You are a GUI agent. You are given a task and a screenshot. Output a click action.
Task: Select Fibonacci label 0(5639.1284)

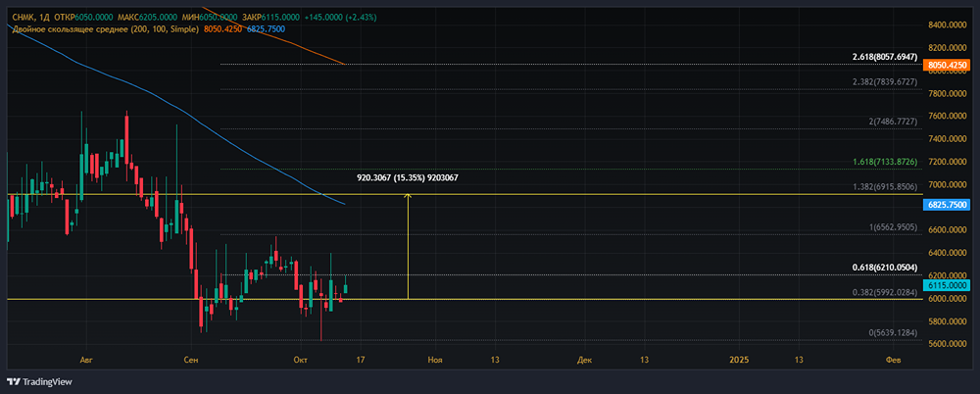click(893, 333)
